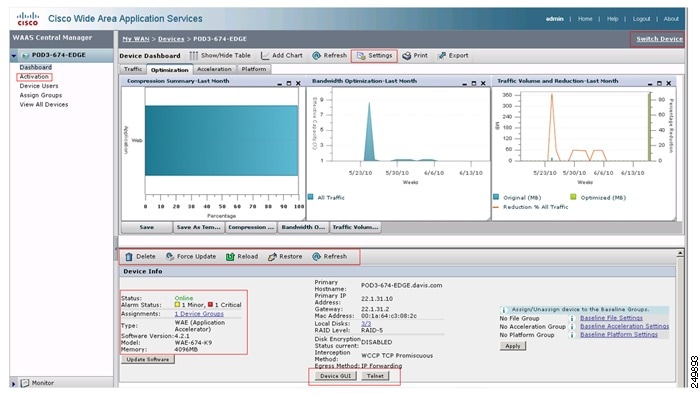Click the Delete trash icon
Viewport: 700px width, 397px height.
[129, 257]
